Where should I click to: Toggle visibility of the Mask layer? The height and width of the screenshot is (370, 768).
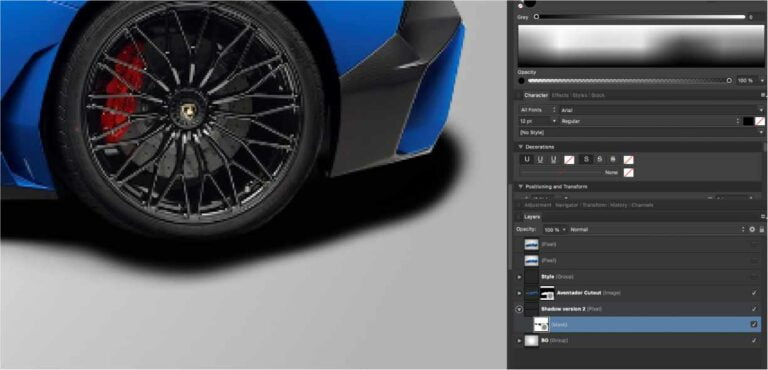coord(754,324)
